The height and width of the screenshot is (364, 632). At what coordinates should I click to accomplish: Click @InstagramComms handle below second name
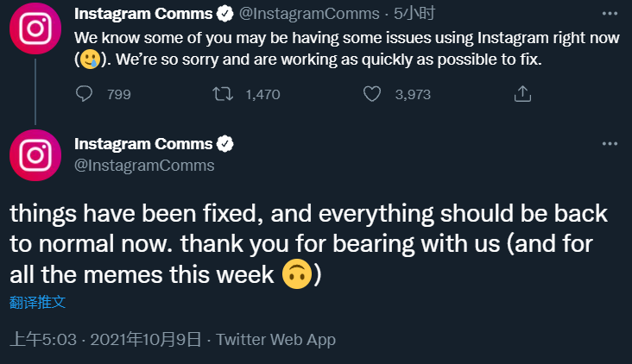[x=144, y=165]
